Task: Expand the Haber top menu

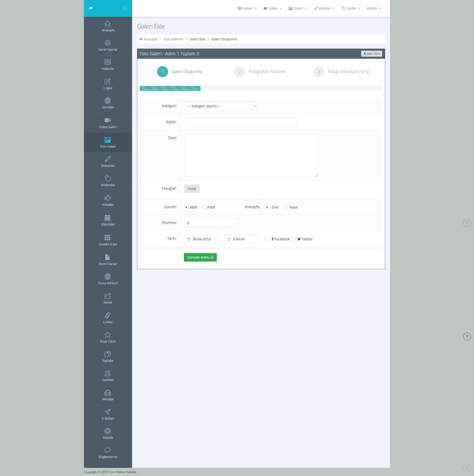Action: click(247, 8)
